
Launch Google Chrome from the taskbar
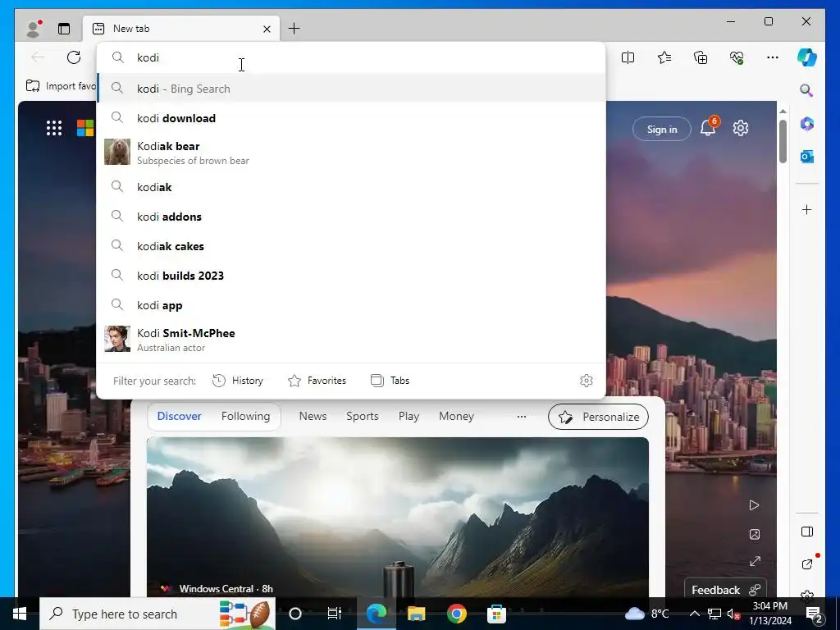[456, 614]
